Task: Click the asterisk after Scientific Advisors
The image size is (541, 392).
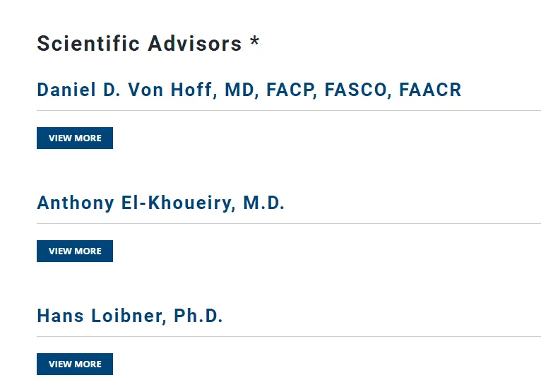Action: 254,44
